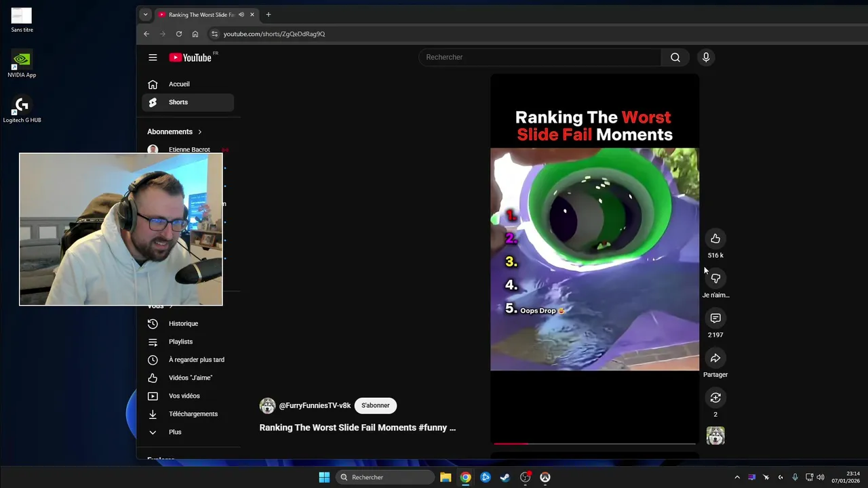This screenshot has height=488, width=868.
Task: View site information icon in address bar
Action: point(214,34)
